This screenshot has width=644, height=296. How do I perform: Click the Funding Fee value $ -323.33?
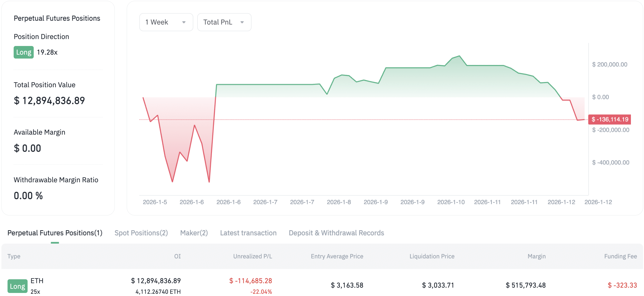click(x=624, y=285)
